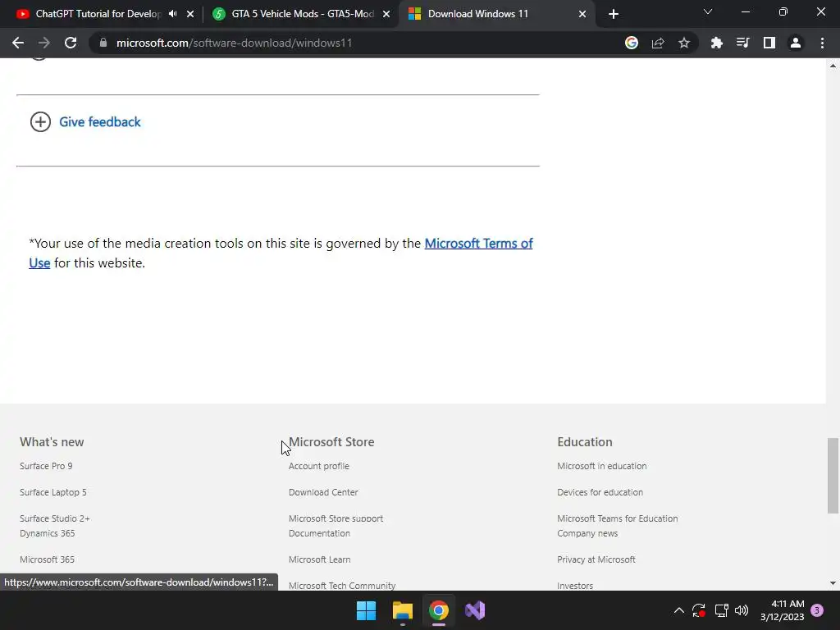Open File Explorer from the taskbar
This screenshot has width=840, height=630.
[402, 610]
